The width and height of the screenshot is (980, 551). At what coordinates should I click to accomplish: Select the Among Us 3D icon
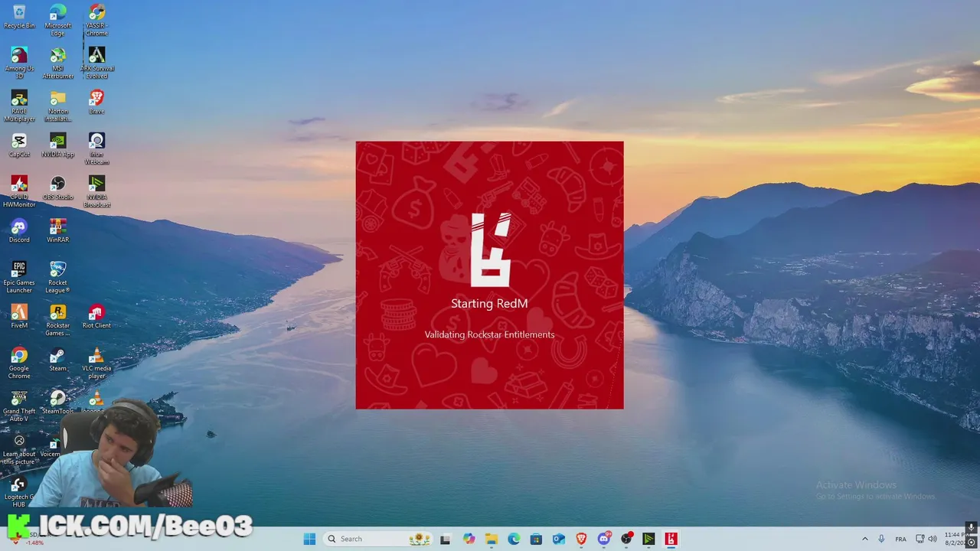click(19, 63)
